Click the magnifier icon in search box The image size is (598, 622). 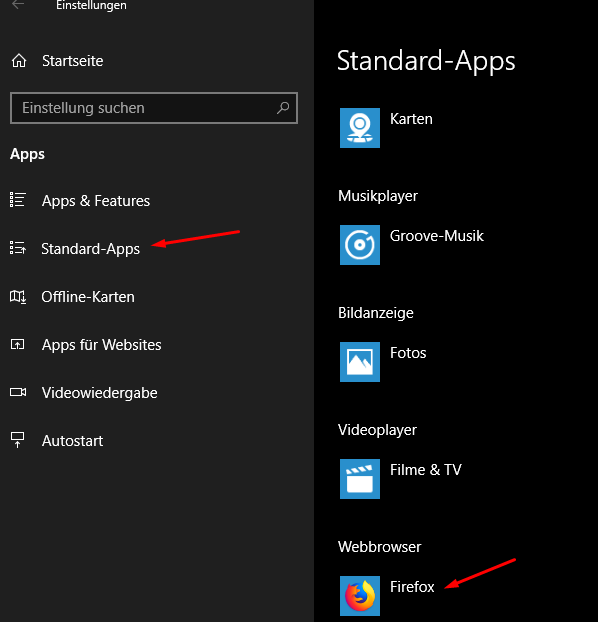coord(283,108)
